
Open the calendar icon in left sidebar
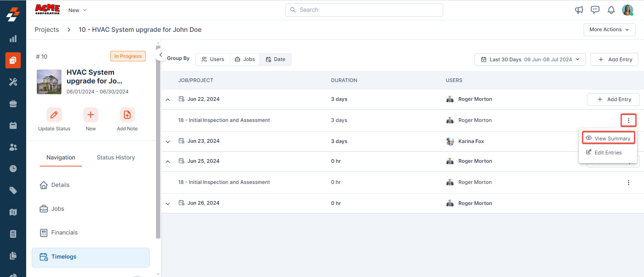13,126
